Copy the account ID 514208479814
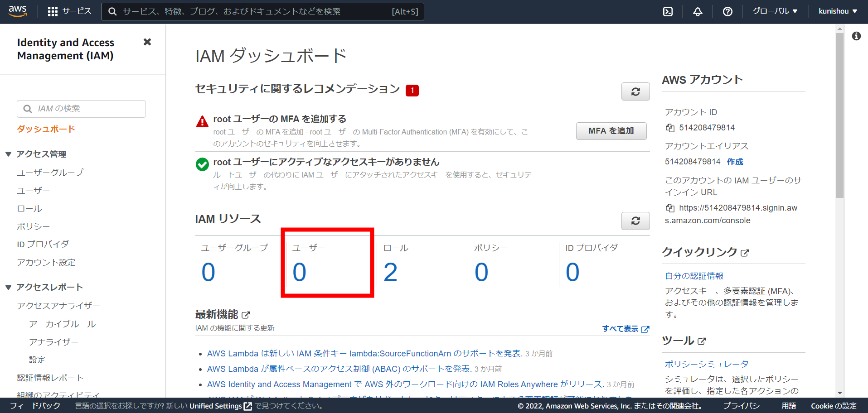The height and width of the screenshot is (413, 868). tap(670, 128)
